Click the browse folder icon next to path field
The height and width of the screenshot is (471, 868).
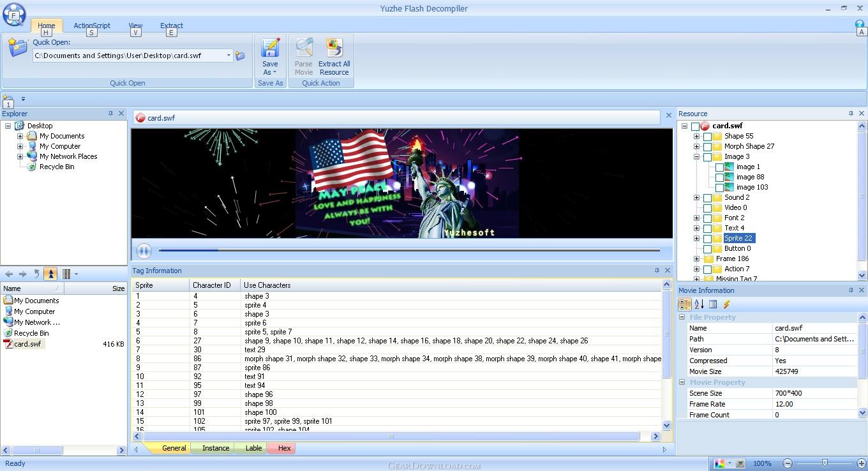tap(241, 56)
